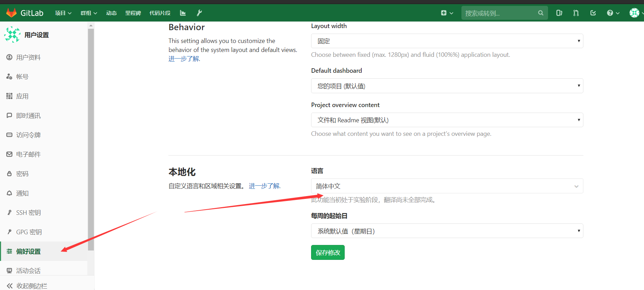644x290 pixels.
Task: Click the 应用 grid icon
Action: click(x=9, y=96)
